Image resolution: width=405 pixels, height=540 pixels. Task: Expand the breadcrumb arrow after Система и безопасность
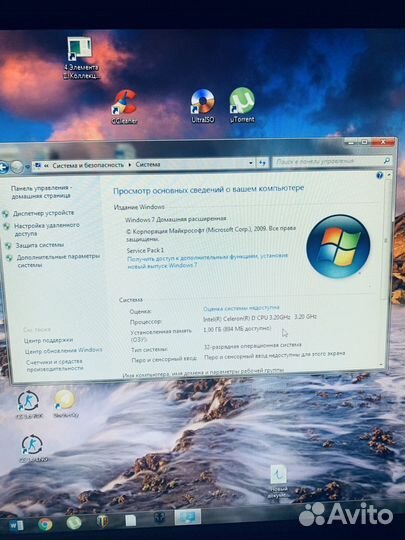coord(129,165)
